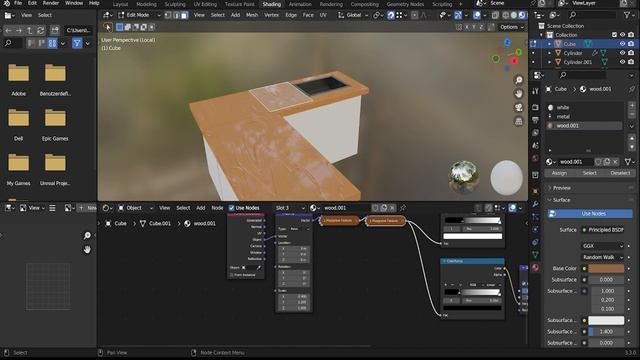Screen dimensions: 640x360
Task: Click image editor zoom magnifier icon
Action: (87, 236)
